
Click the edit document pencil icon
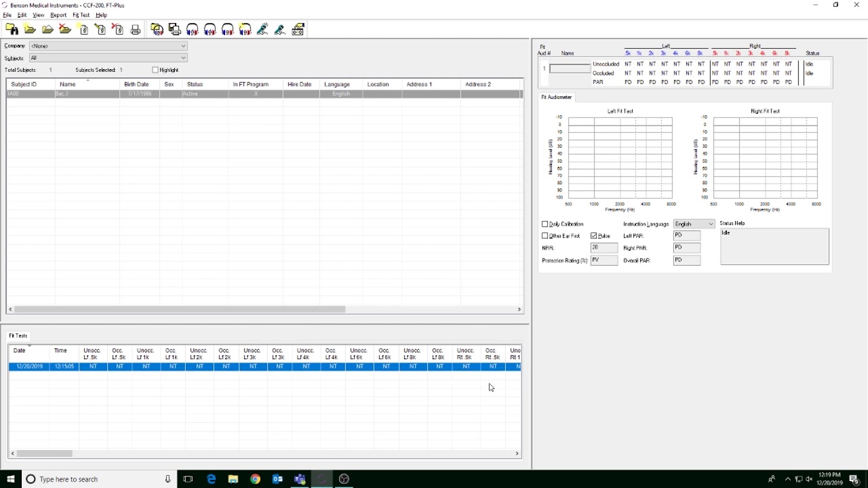point(100,29)
